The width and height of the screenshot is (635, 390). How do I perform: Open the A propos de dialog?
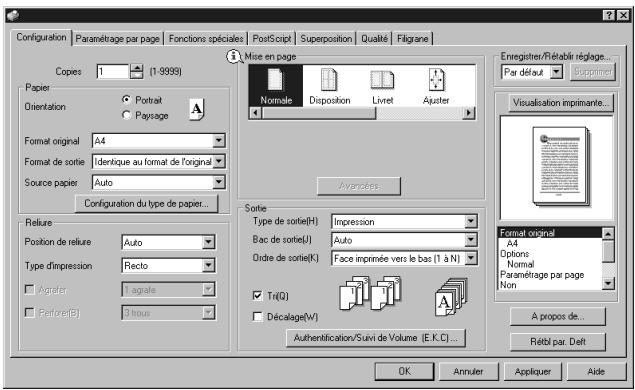click(558, 316)
